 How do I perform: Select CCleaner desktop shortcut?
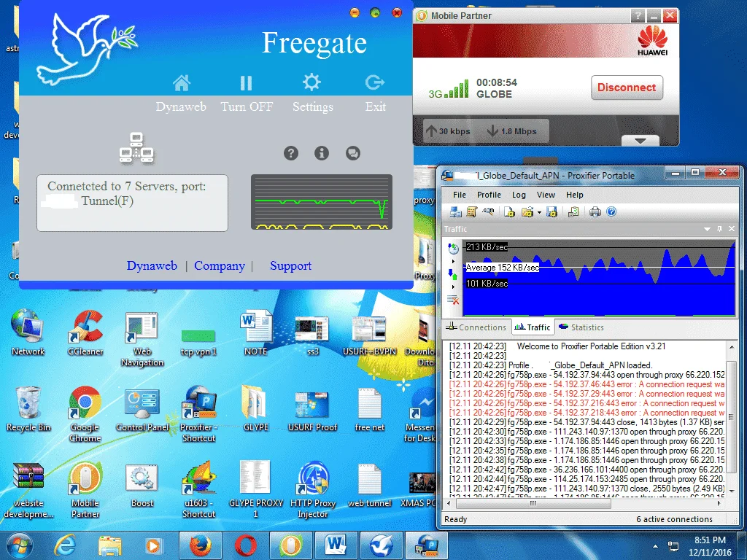coord(86,332)
